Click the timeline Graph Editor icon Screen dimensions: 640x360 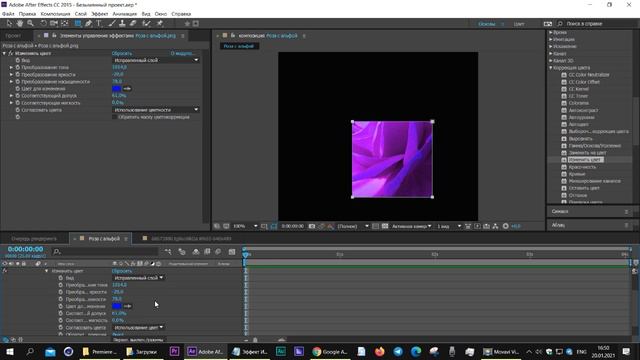pos(232,252)
